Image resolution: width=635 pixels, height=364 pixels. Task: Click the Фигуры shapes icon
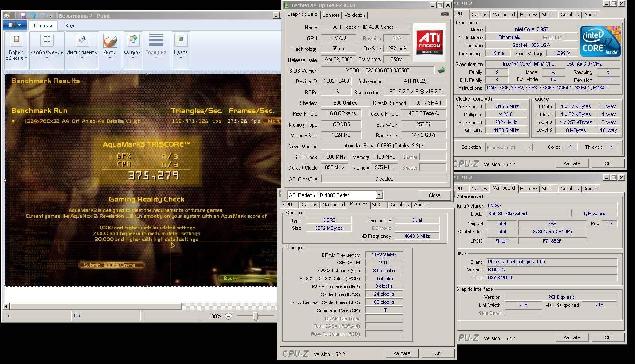(x=133, y=40)
